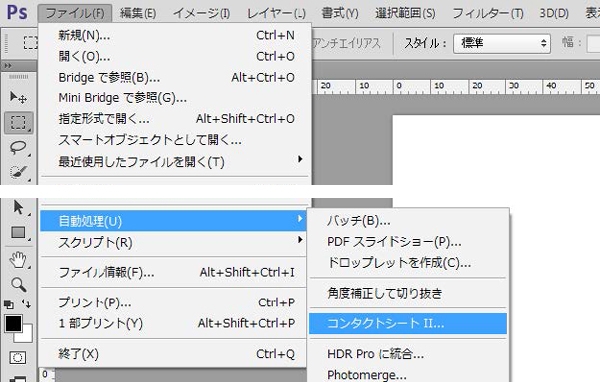Click marquee tool preset icon in options bar

(x=31, y=42)
